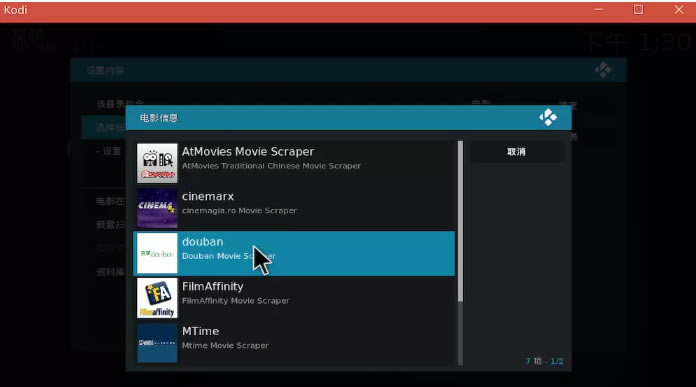Minimize the Kodi window
Image resolution: width=696 pixels, height=387 pixels.
click(x=598, y=10)
